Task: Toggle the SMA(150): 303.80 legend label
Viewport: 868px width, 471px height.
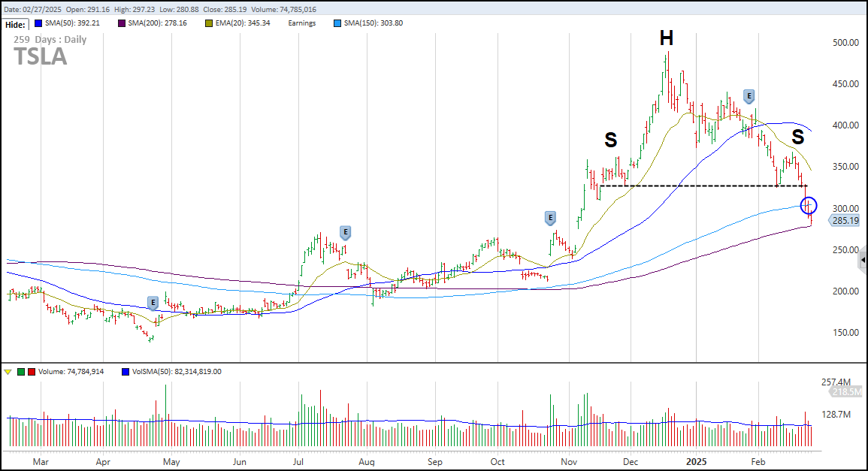Action: [374, 23]
